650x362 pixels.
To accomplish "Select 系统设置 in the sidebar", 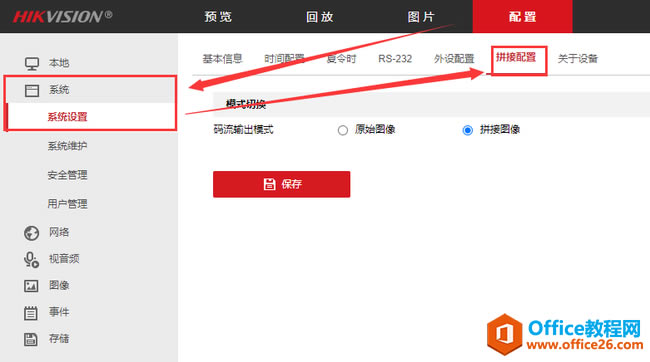I will (x=67, y=117).
